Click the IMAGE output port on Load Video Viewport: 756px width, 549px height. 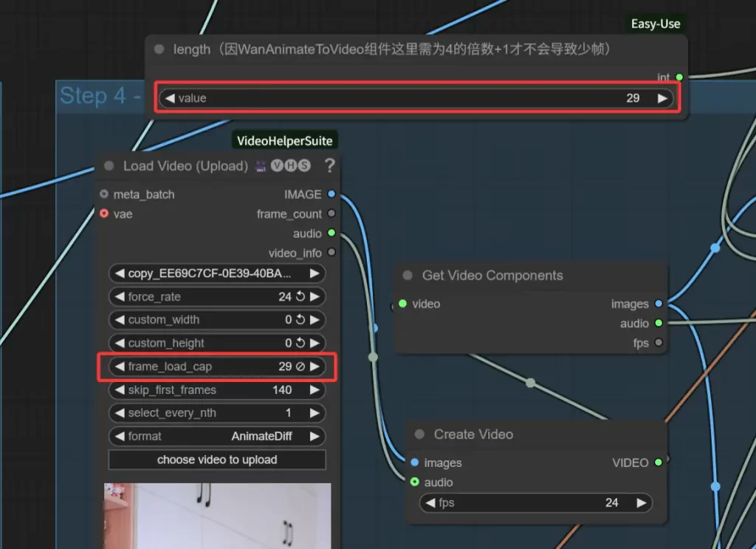(x=331, y=194)
